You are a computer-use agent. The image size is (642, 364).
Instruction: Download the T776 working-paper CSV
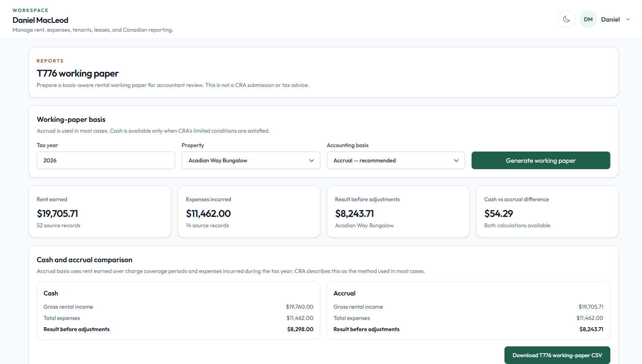click(557, 355)
